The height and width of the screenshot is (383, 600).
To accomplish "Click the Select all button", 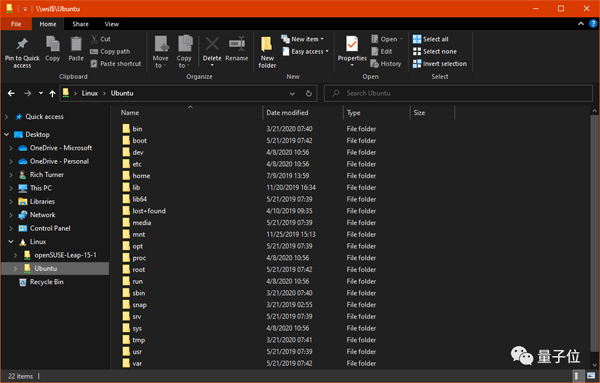I will (430, 39).
